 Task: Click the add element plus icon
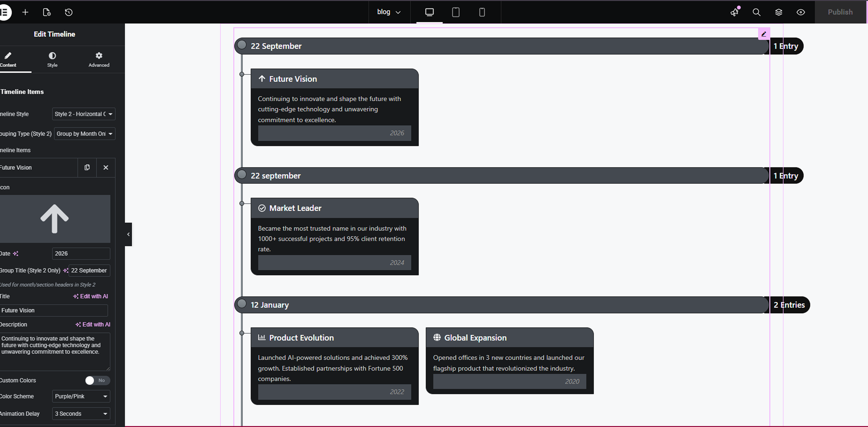click(25, 12)
